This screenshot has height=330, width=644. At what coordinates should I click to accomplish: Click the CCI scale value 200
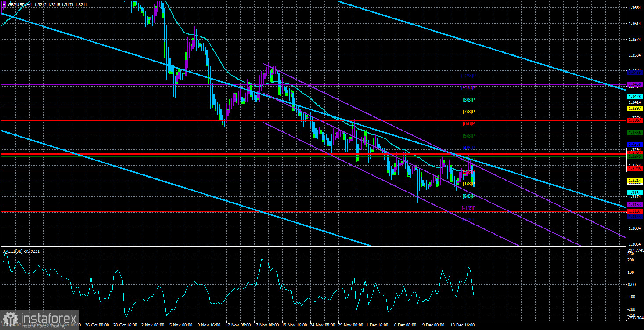pos(630,260)
